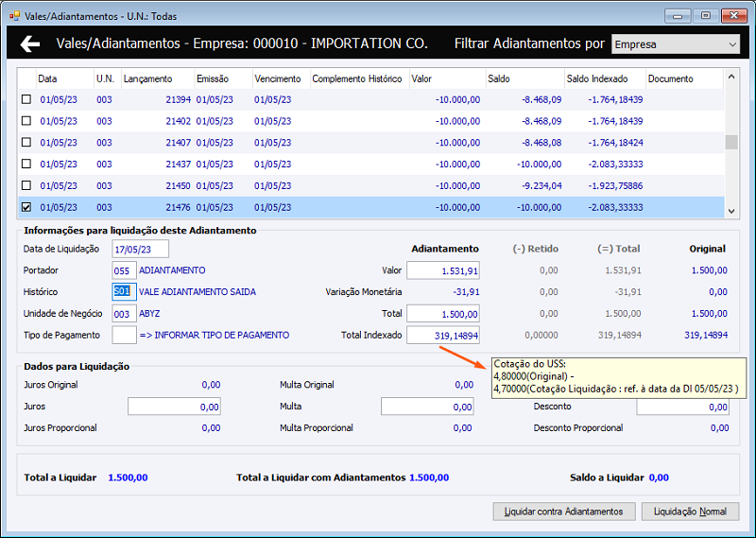Screen dimensions: 756x538
Task: Tick checkbox for lançamento 21402
Action: 26,121
